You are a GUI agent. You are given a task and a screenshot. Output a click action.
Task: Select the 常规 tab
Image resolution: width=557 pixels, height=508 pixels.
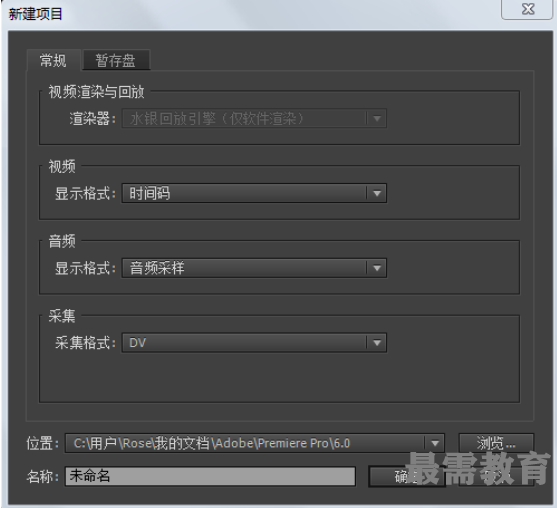53,60
